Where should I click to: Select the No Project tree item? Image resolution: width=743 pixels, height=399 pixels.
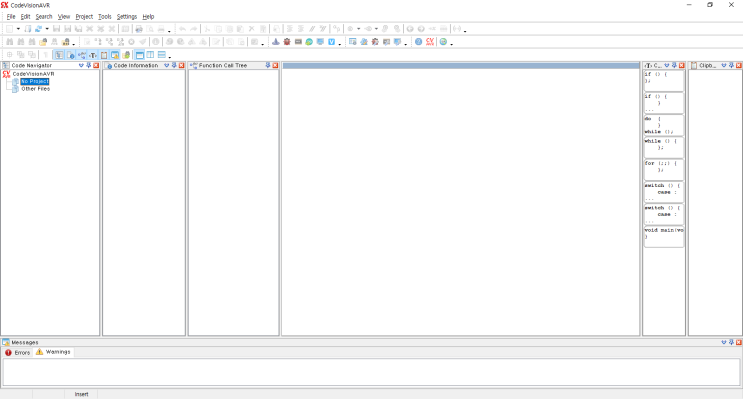tap(35, 82)
